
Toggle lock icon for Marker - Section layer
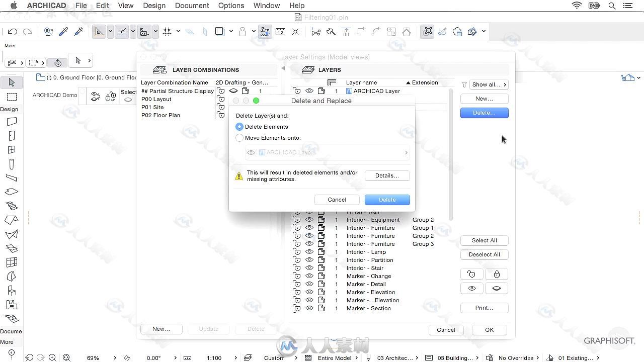297,308
